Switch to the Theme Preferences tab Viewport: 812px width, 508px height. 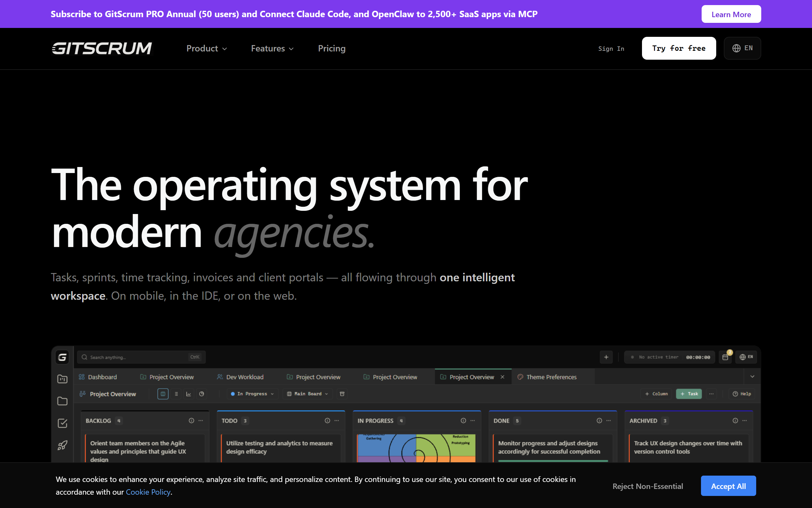tap(547, 377)
